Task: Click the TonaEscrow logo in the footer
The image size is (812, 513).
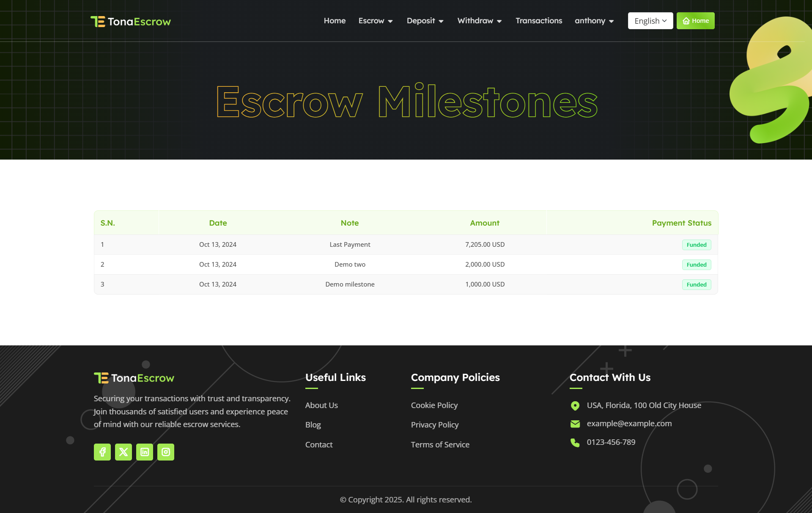Action: click(134, 378)
